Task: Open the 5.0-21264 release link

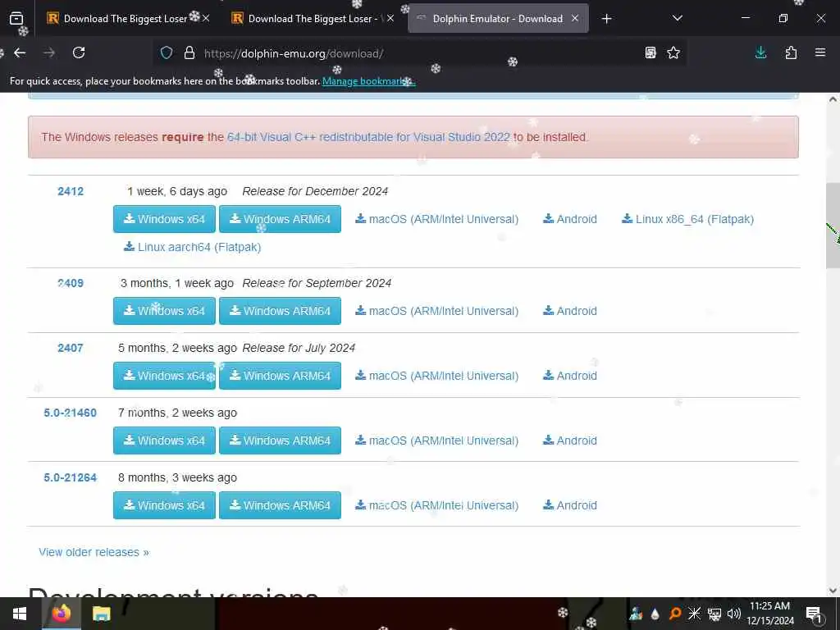Action: click(71, 477)
